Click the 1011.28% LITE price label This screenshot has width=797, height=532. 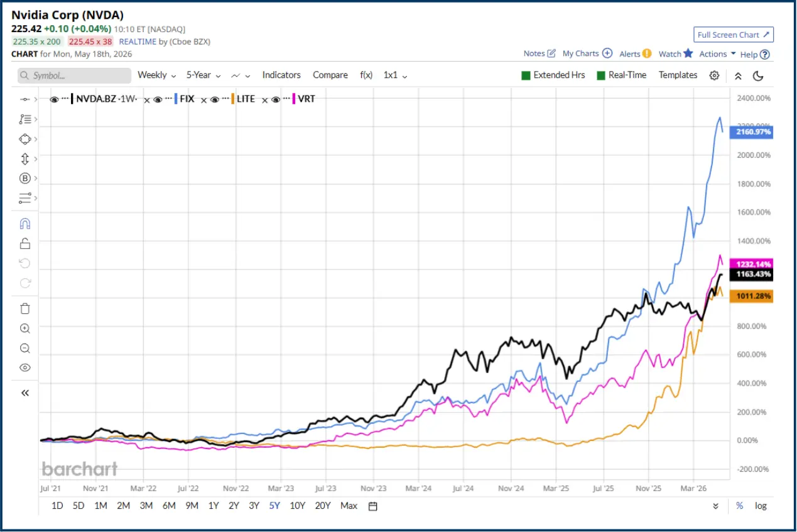[751, 296]
